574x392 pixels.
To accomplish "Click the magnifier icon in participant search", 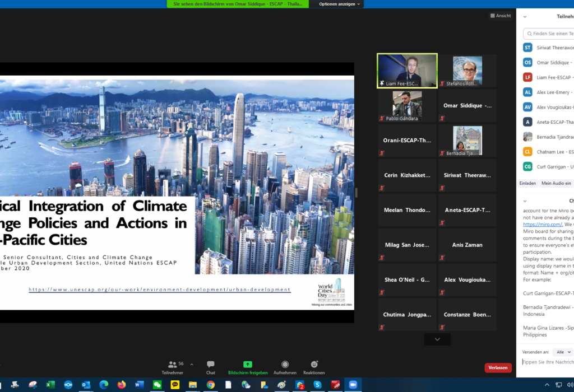I will (529, 34).
